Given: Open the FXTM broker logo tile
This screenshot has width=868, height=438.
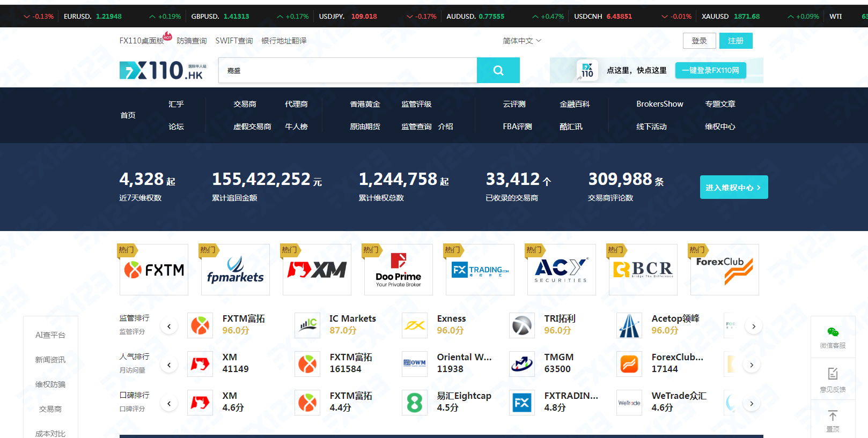Looking at the screenshot, I should (154, 270).
